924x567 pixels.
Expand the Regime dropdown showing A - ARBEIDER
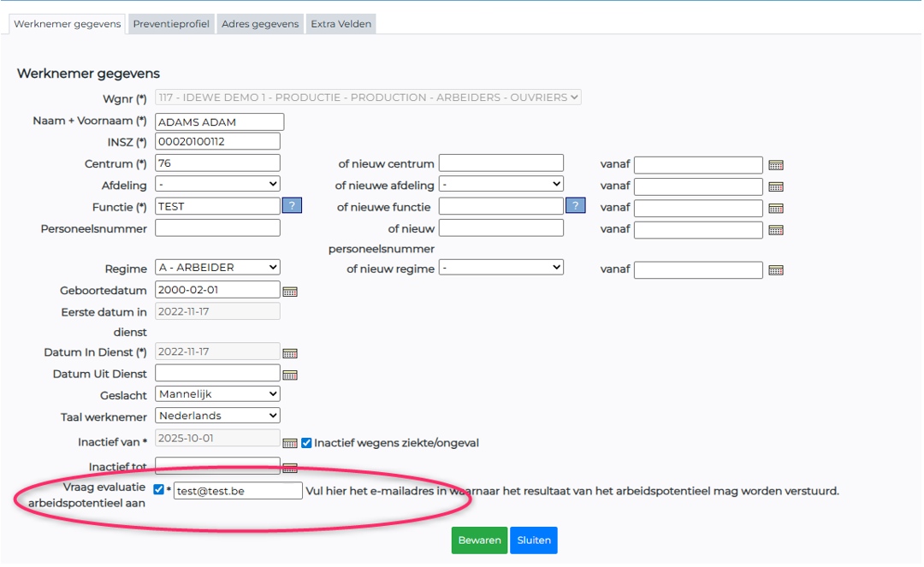[218, 268]
